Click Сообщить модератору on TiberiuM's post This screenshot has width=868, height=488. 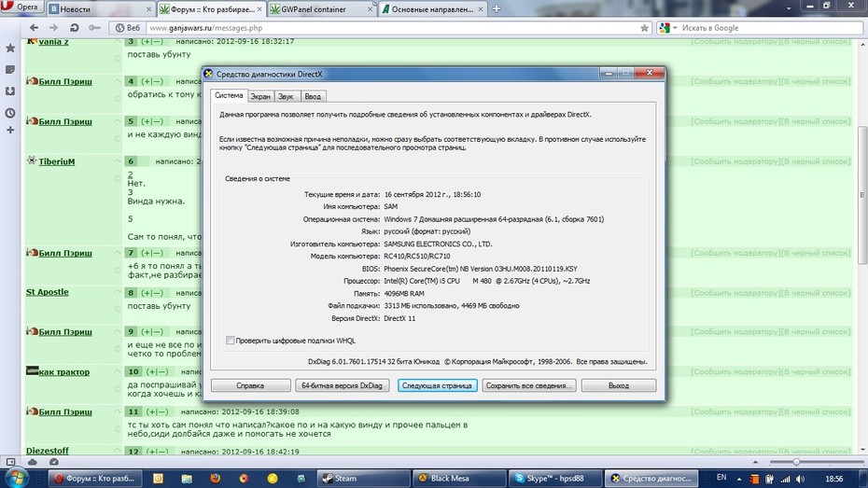735,161
